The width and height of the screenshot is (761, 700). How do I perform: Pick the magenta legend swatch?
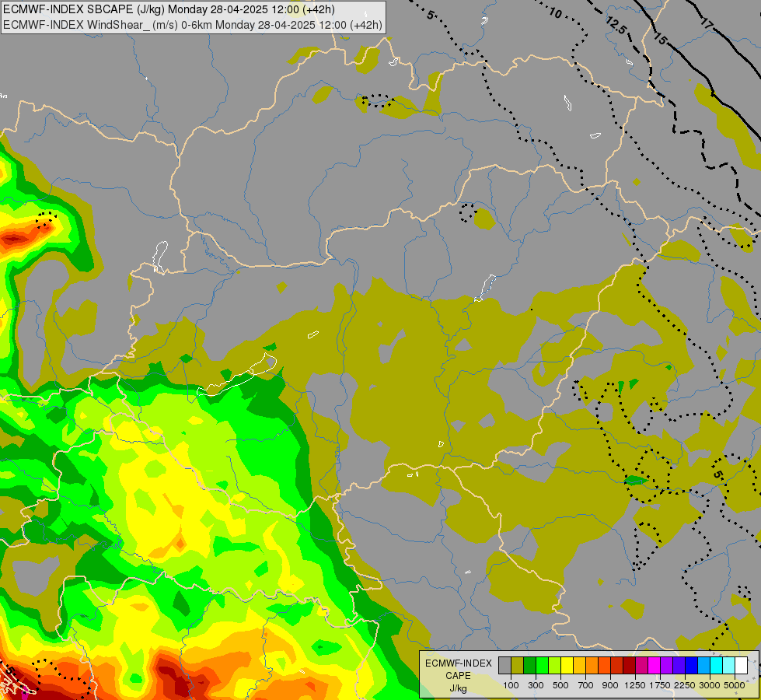click(655, 666)
